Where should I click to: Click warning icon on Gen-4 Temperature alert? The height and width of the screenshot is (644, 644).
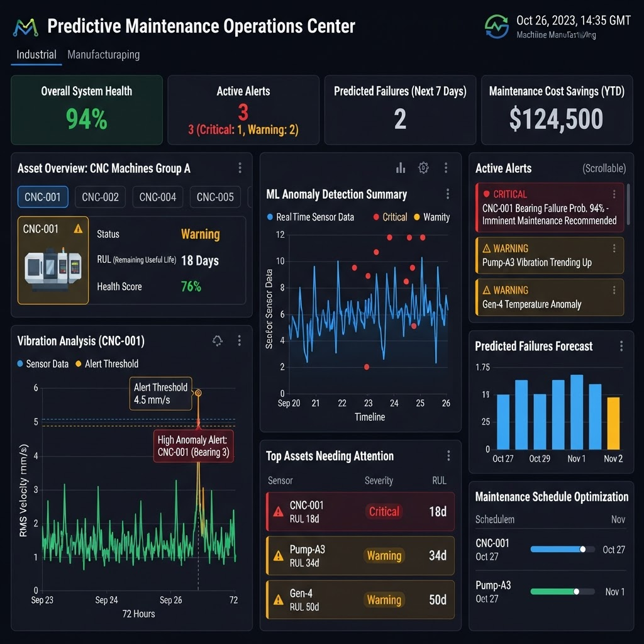tap(487, 291)
